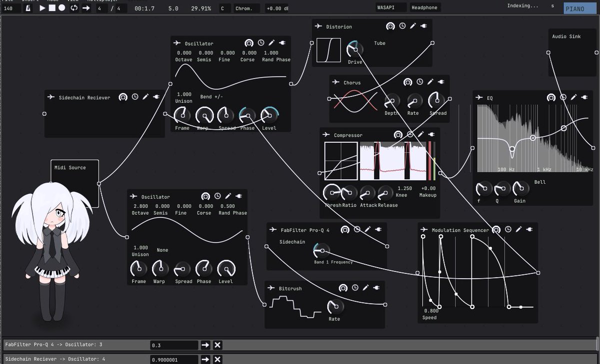Click the Compressor module's plane icon
The image size is (600, 364).
click(326, 135)
